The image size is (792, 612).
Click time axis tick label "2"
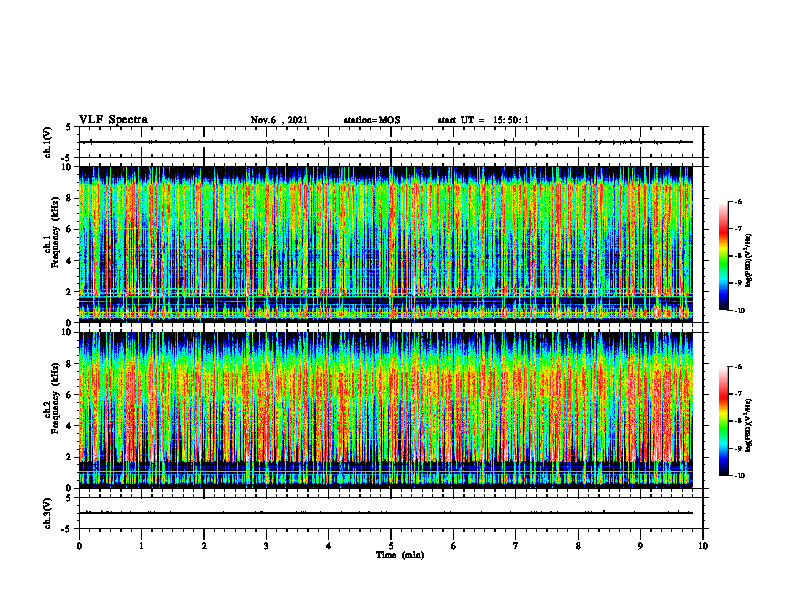204,546
